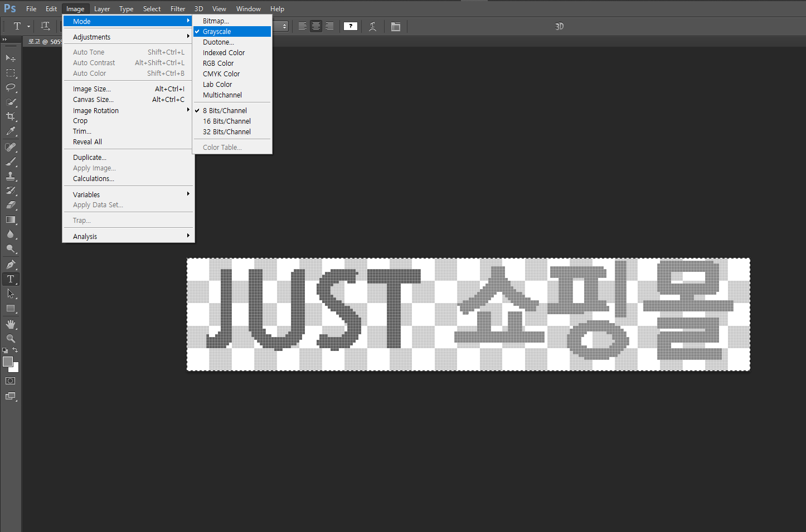Select the Rectangular Marquee tool
Image resolution: width=806 pixels, height=532 pixels.
point(11,73)
